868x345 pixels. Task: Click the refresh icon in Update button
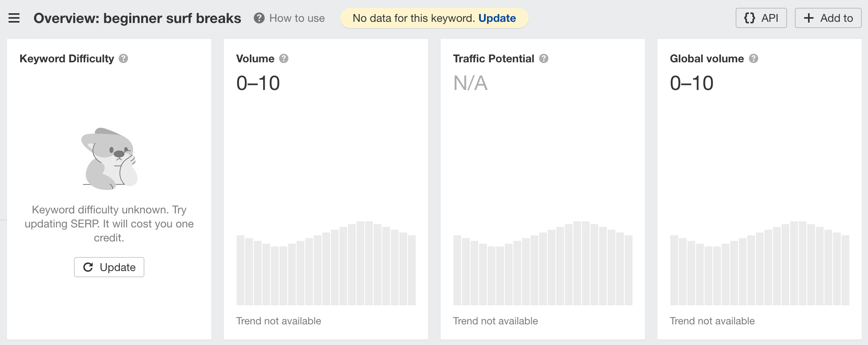[x=88, y=267]
